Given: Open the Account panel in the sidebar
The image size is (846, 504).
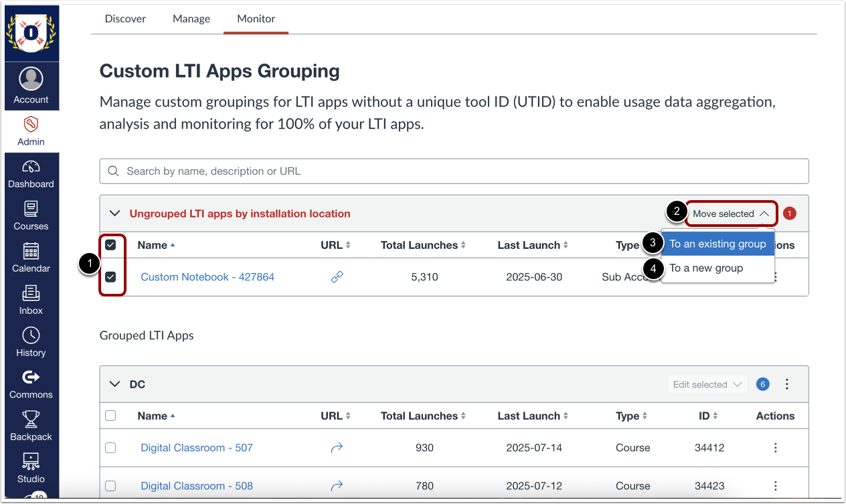Looking at the screenshot, I should click(31, 86).
